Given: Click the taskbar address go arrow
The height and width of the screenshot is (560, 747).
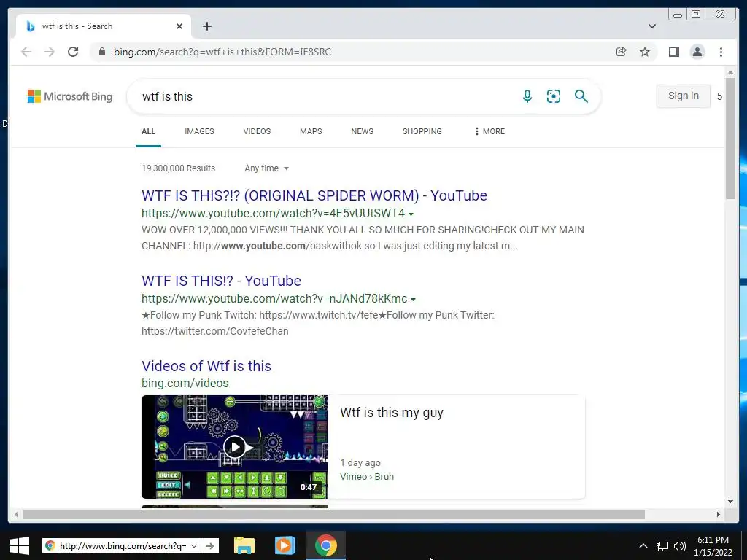Looking at the screenshot, I should (209, 545).
